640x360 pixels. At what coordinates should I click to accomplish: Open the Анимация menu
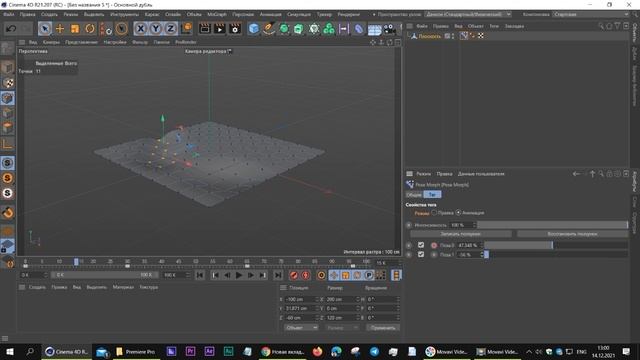tap(270, 14)
